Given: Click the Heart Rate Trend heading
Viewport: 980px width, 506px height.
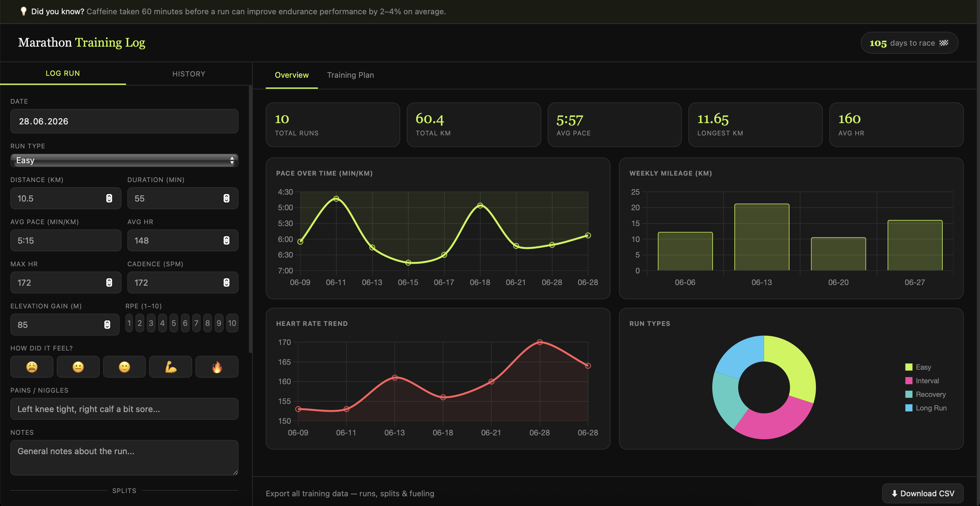Looking at the screenshot, I should click(312, 324).
